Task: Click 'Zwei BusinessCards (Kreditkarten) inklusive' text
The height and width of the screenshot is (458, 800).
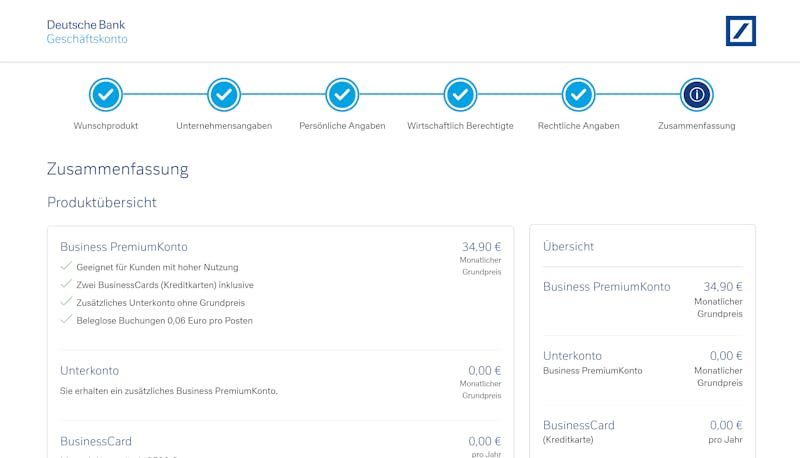Action: click(x=165, y=285)
